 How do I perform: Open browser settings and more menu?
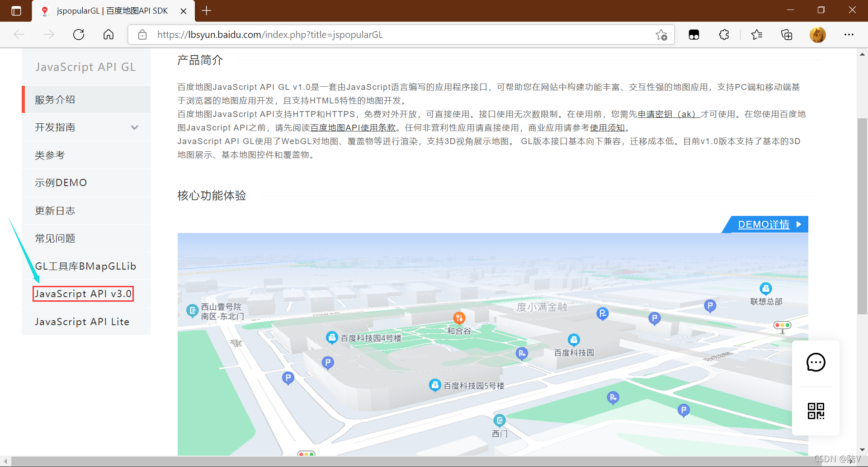[849, 35]
